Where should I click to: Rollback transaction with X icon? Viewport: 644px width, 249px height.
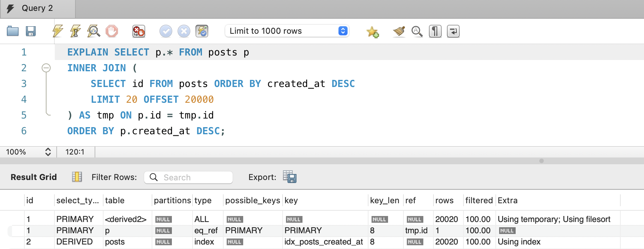point(184,31)
